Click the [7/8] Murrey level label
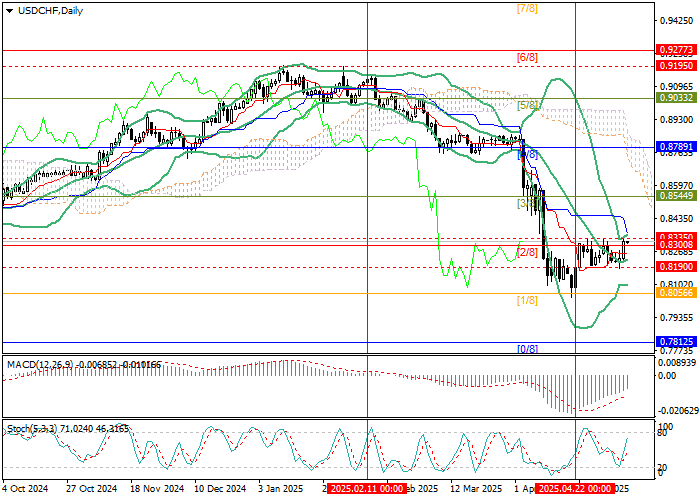Viewport: 700px width, 500px height. pos(527,9)
